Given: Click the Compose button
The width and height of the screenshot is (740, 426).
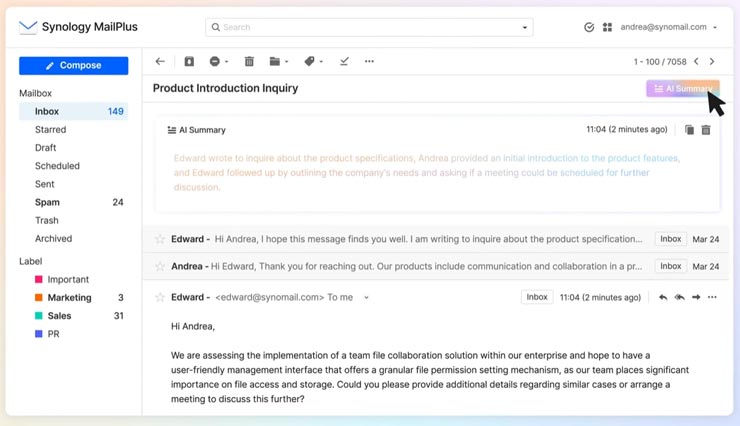Looking at the screenshot, I should tap(73, 66).
